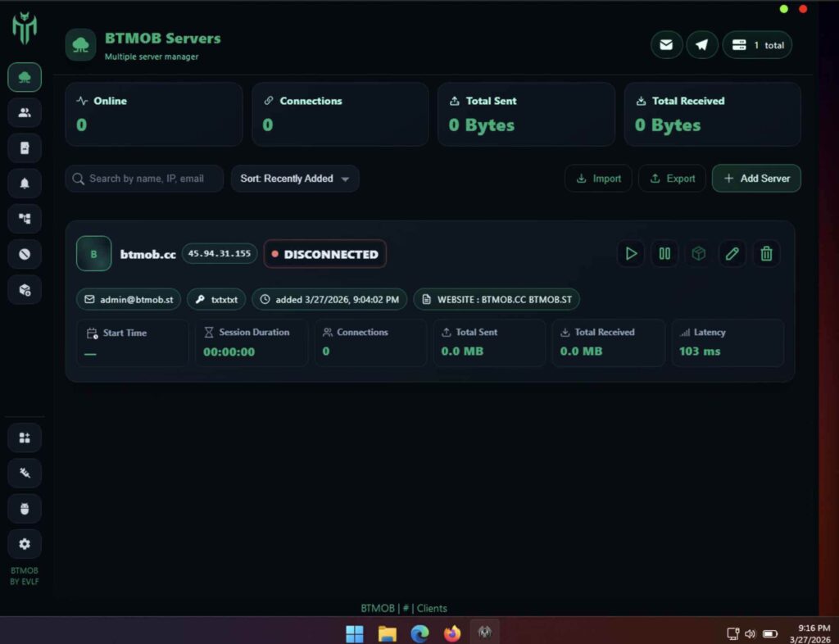Click the Export button
The image size is (839, 644).
pyautogui.click(x=672, y=179)
